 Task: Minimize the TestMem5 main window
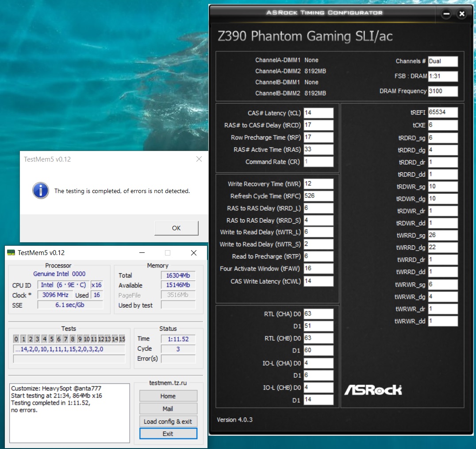[142, 252]
